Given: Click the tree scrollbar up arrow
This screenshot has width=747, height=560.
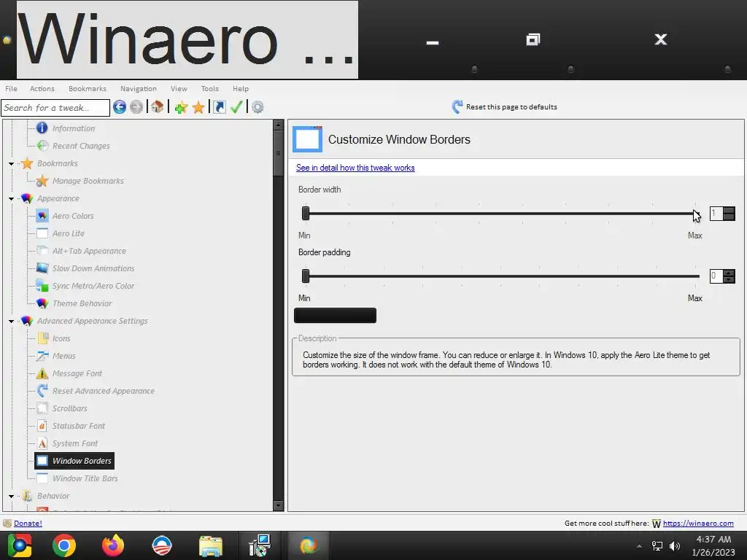Looking at the screenshot, I should click(278, 125).
